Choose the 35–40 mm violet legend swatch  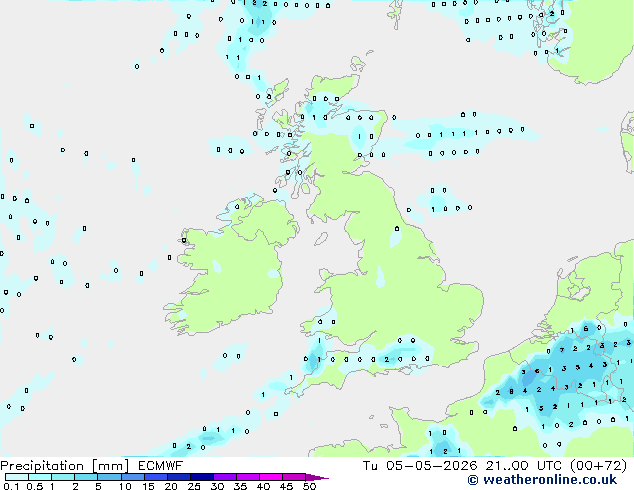point(247,477)
